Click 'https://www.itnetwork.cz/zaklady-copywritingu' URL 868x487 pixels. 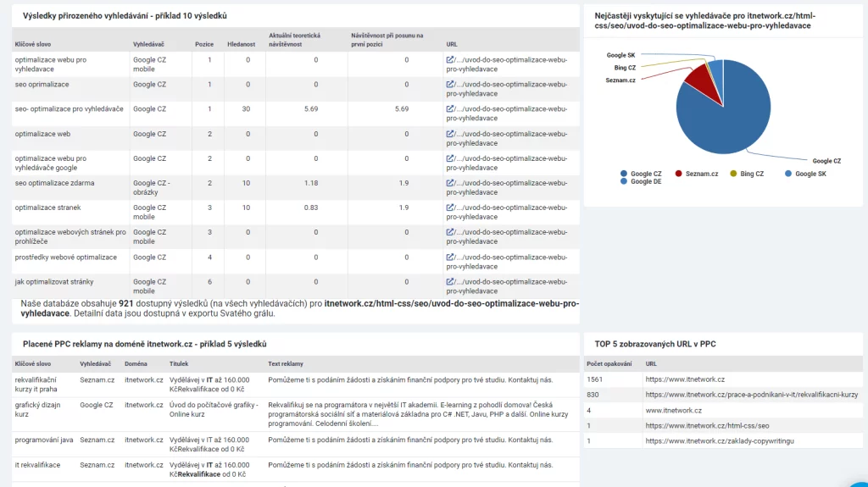[x=720, y=441]
